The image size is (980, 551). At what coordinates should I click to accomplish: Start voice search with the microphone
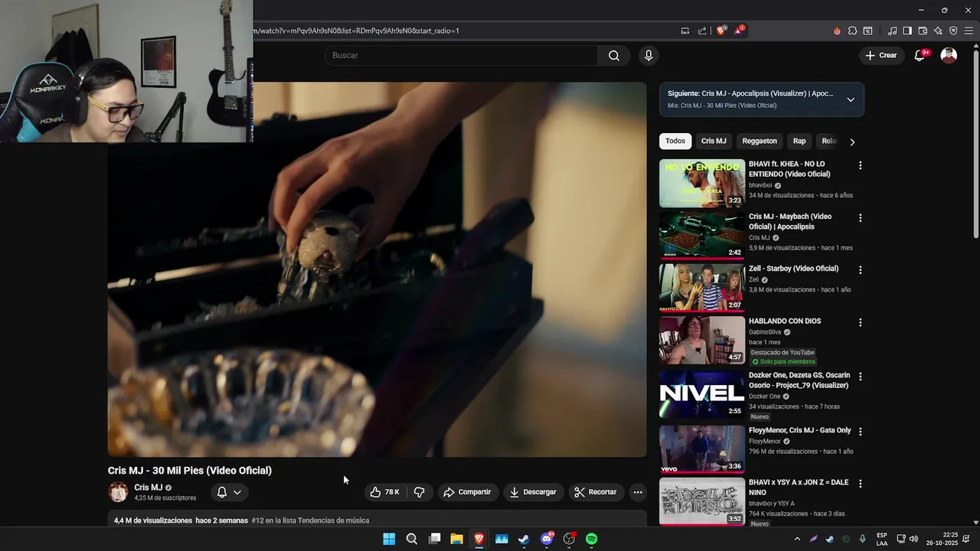click(648, 55)
